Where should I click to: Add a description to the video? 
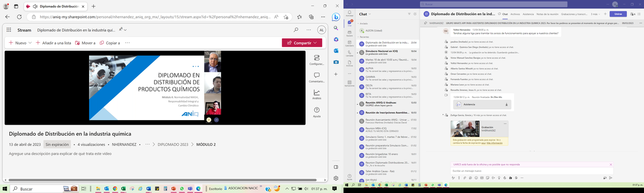pos(60,153)
